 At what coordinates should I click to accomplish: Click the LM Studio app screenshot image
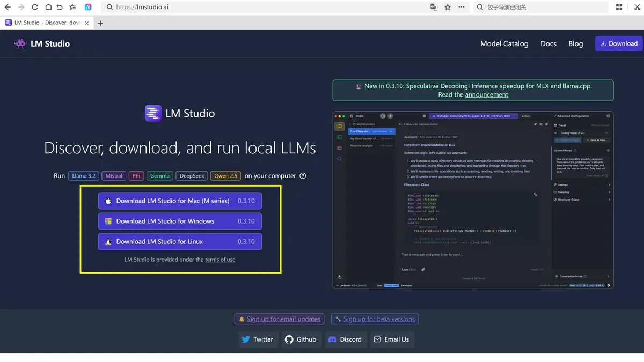[473, 200]
